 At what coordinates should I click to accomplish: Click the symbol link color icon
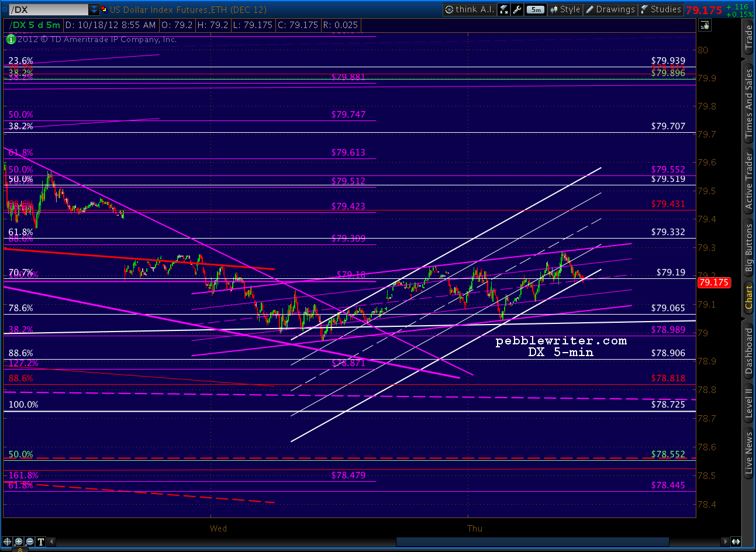104,9
